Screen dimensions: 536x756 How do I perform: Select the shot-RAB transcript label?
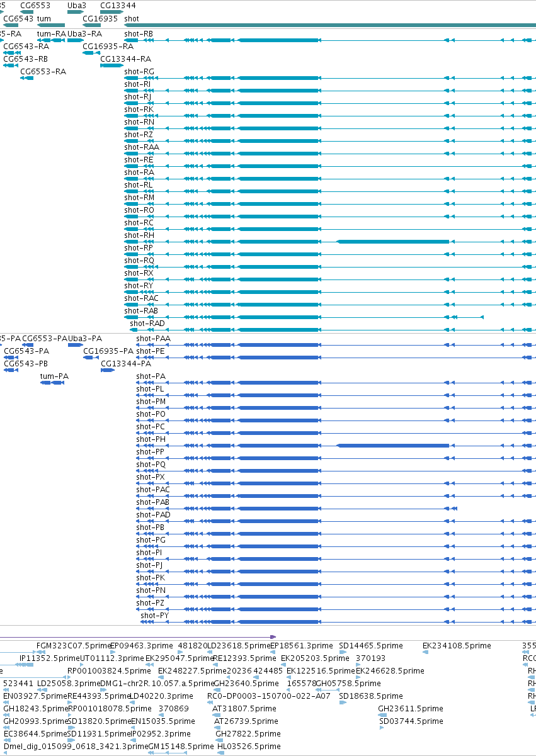141,310
